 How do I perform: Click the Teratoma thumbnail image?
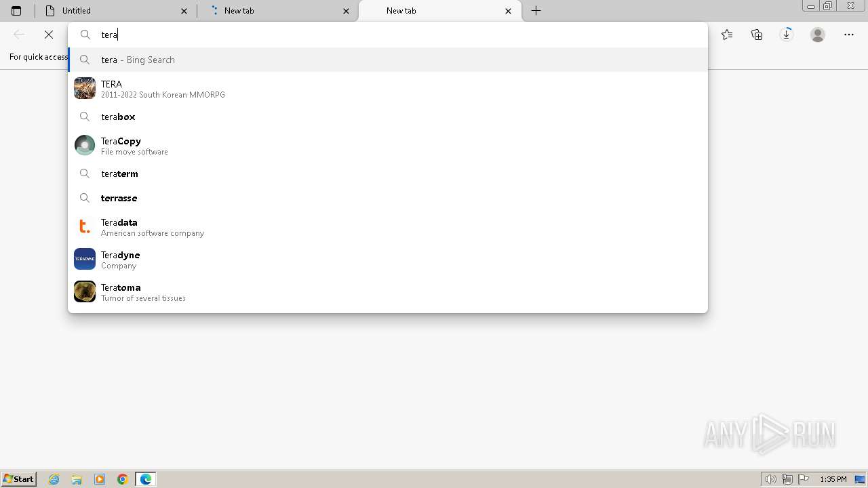(x=85, y=291)
